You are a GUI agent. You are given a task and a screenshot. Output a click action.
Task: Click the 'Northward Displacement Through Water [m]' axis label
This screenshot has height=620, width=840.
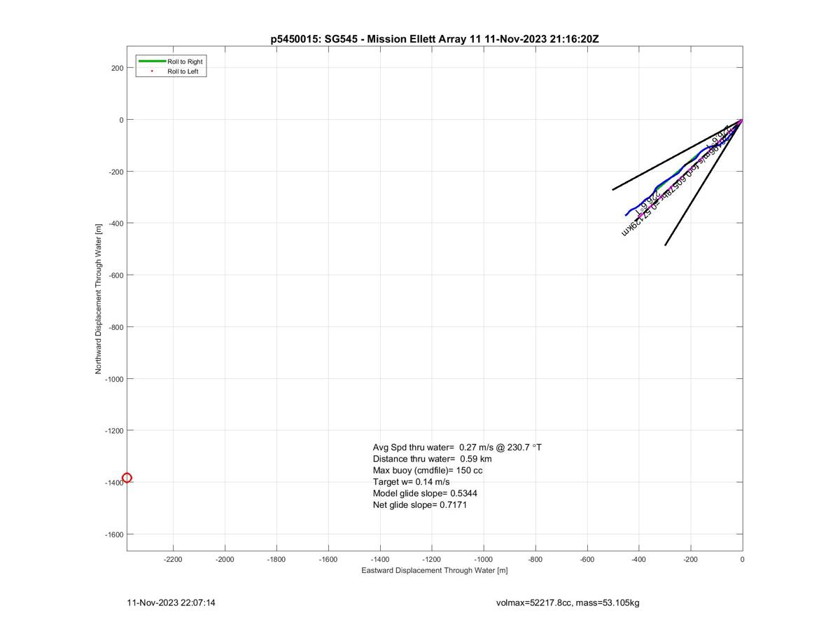point(99,298)
